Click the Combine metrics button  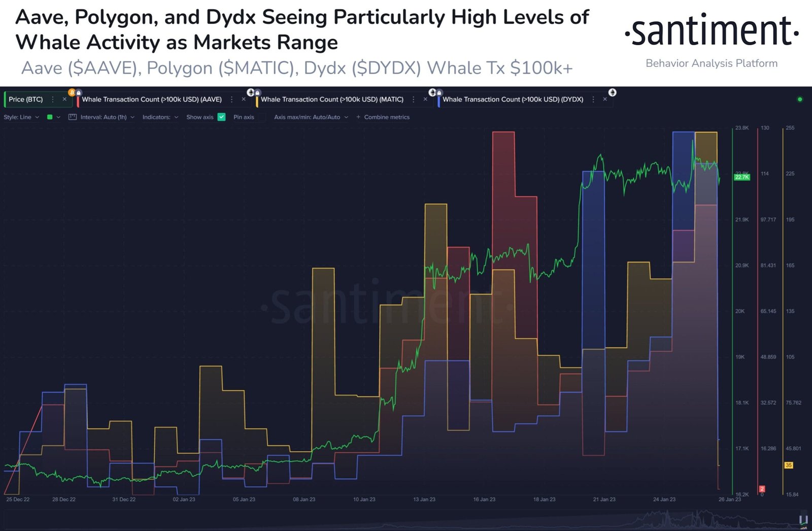click(x=386, y=117)
